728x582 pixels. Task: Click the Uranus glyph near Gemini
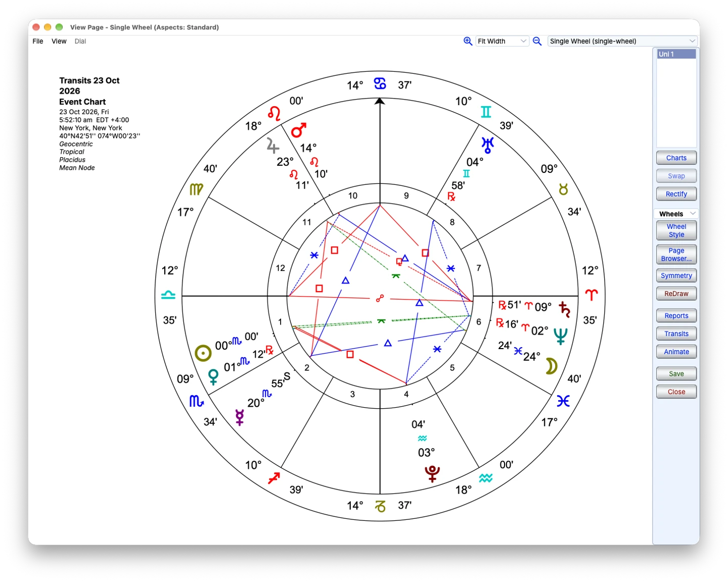487,145
